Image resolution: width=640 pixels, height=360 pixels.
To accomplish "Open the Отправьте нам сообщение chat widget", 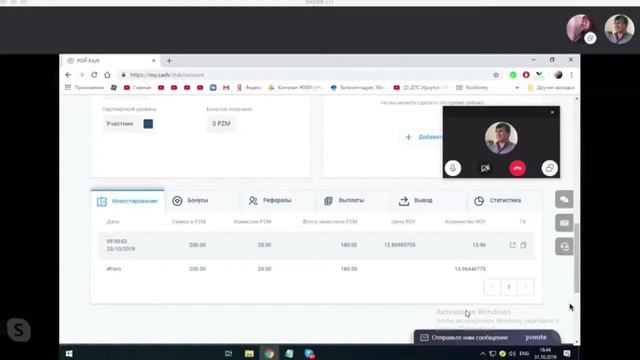I will point(487,338).
